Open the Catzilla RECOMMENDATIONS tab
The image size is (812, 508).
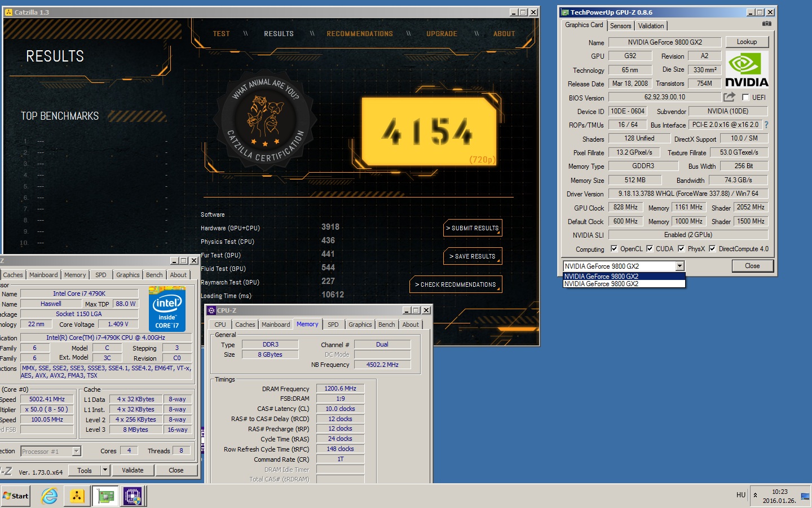[360, 34]
